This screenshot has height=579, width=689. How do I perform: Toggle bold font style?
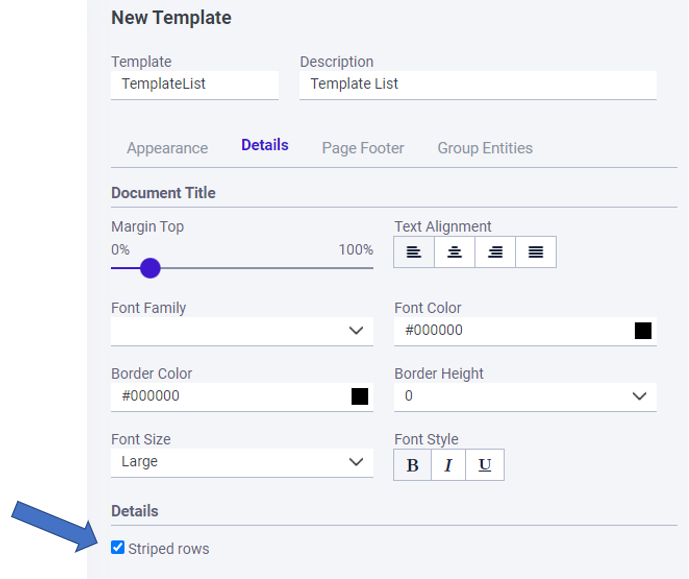pos(412,465)
